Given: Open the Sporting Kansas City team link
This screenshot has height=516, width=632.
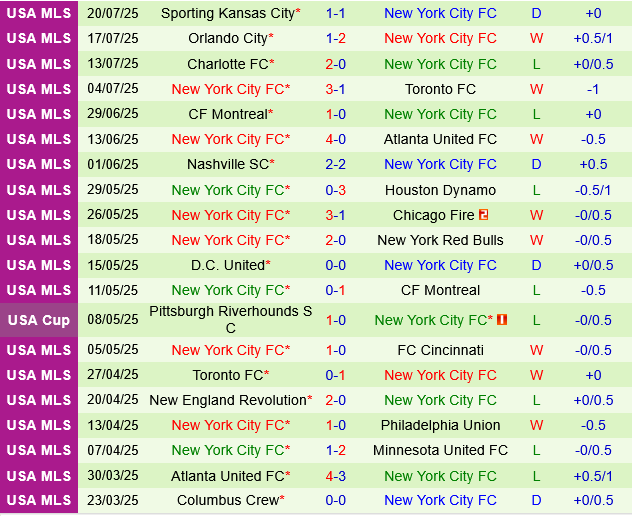Looking at the screenshot, I should click(228, 13).
